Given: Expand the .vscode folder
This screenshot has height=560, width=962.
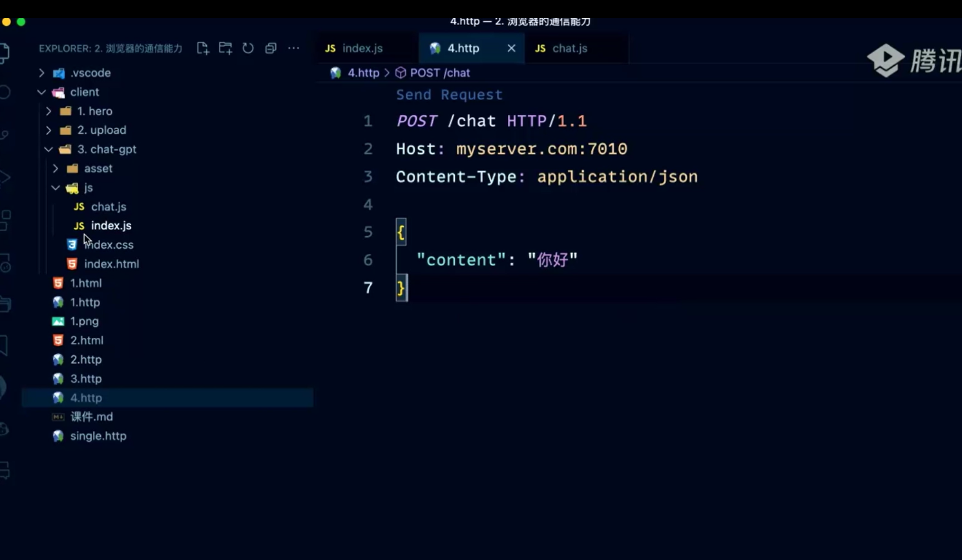Looking at the screenshot, I should (x=41, y=73).
